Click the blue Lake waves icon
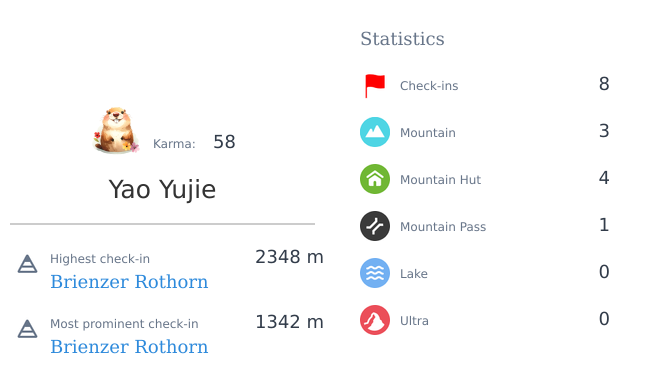The image size is (650, 385). click(x=375, y=273)
